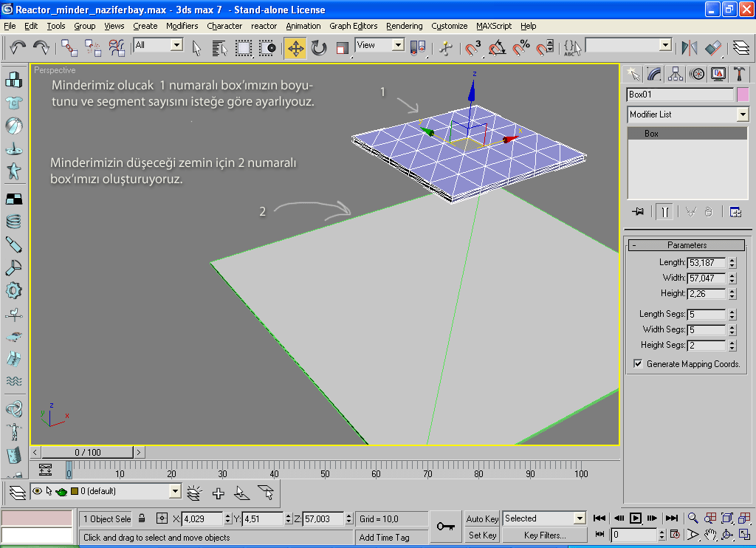Click the Mirror tool icon

point(690,49)
